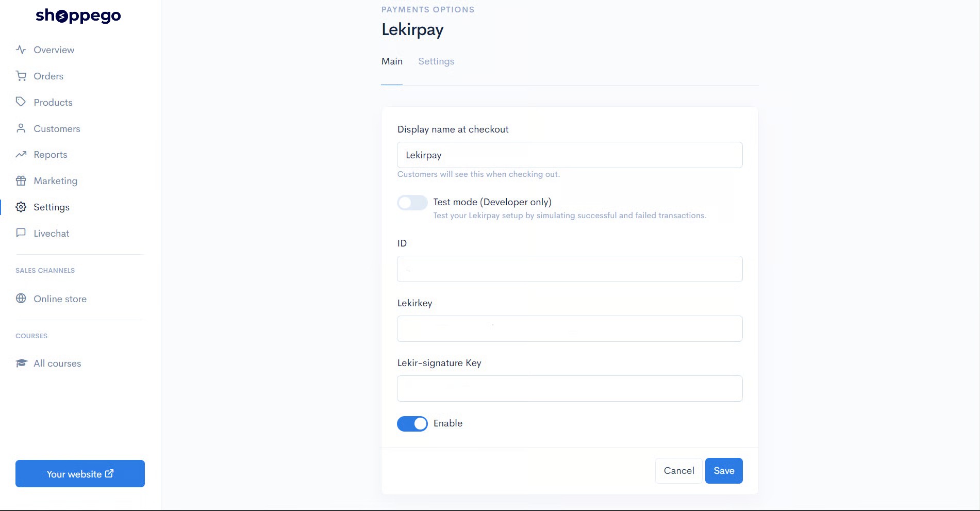Cancel the payment option changes
This screenshot has width=980, height=511.
tap(679, 471)
